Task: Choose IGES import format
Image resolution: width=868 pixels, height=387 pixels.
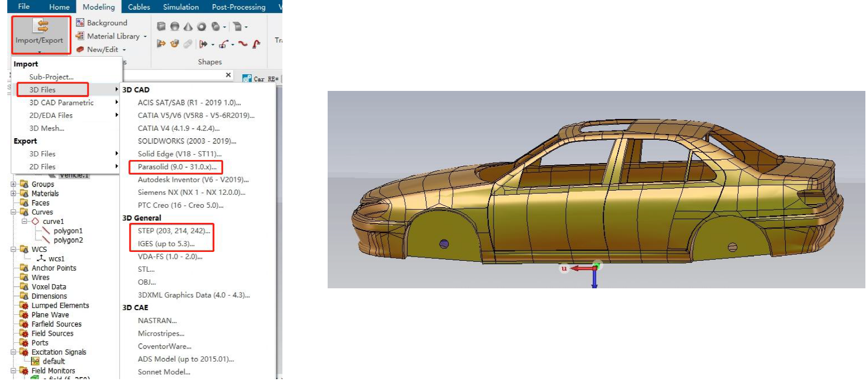Action: [x=166, y=244]
